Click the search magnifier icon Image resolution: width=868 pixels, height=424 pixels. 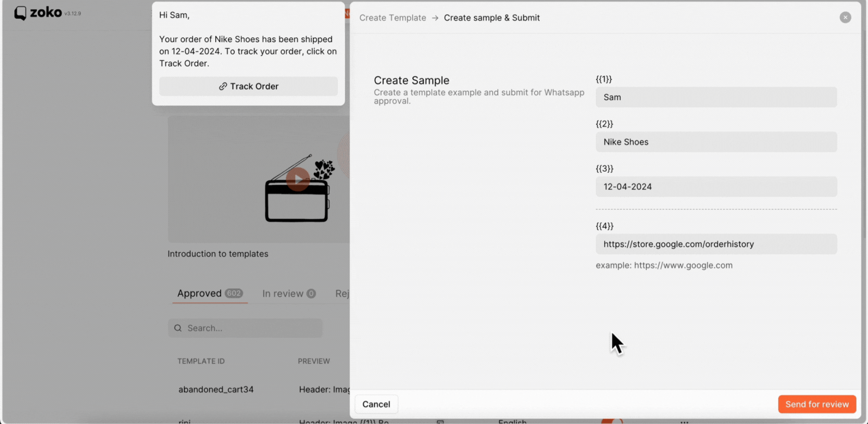click(x=178, y=328)
